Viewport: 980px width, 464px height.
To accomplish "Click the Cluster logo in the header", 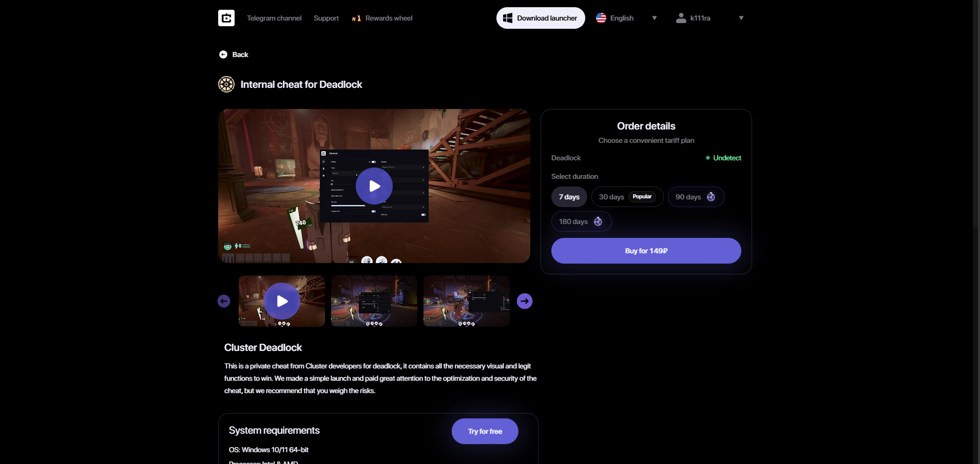I will (x=226, y=18).
